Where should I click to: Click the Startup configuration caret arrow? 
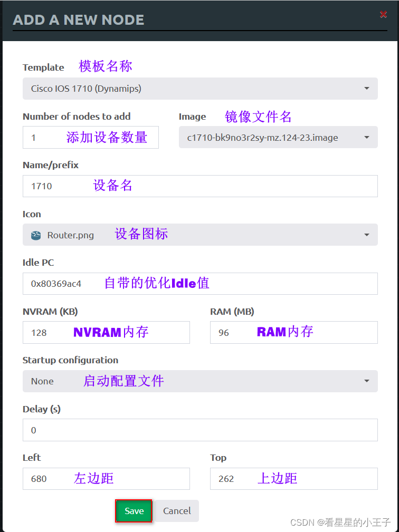click(367, 381)
